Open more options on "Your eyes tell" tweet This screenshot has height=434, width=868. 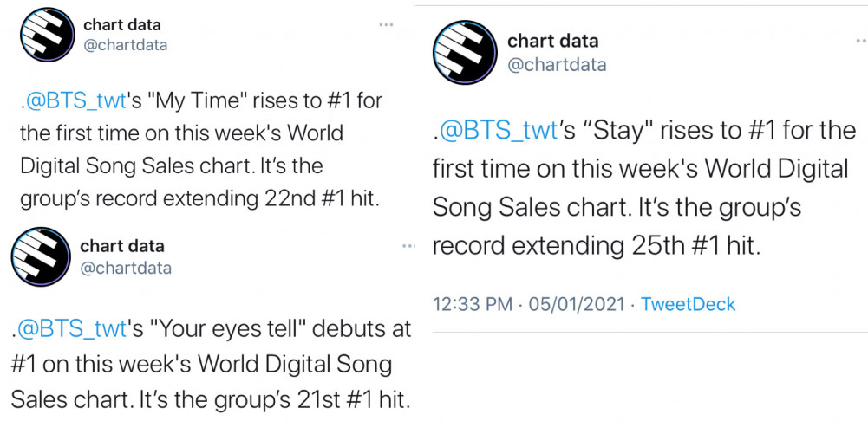[408, 245]
